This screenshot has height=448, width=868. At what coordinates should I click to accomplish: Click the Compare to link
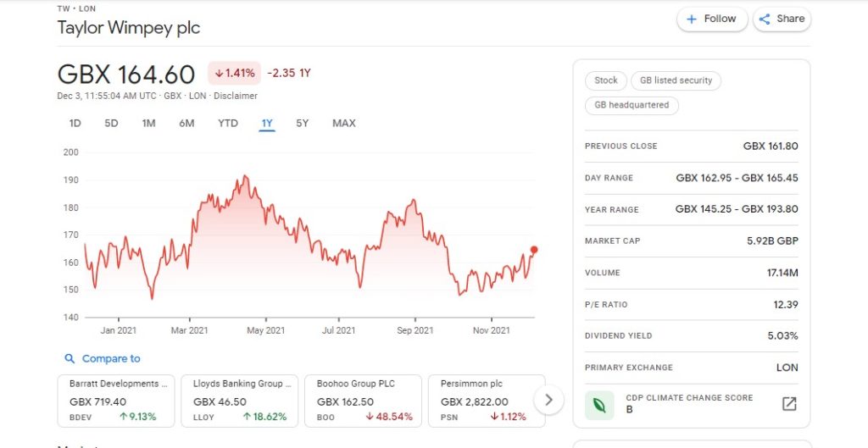point(111,358)
